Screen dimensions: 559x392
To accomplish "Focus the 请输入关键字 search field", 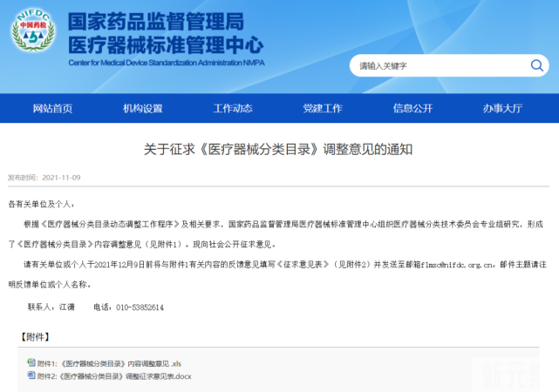I will tap(436, 65).
